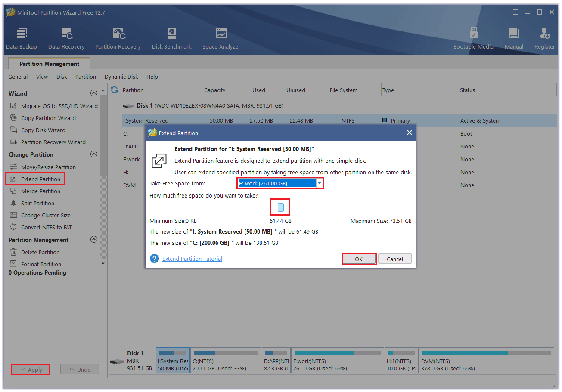Open the General menu
562x392 pixels.
[18, 77]
